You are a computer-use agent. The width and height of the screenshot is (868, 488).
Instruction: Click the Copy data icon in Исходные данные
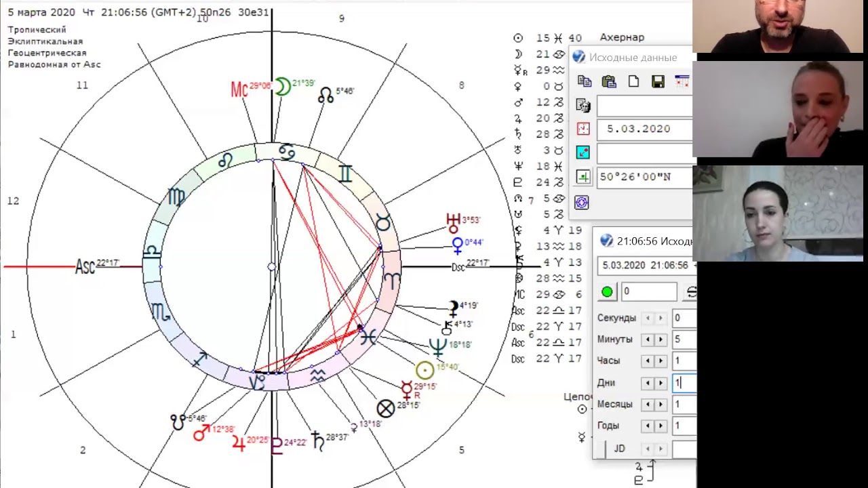point(585,81)
